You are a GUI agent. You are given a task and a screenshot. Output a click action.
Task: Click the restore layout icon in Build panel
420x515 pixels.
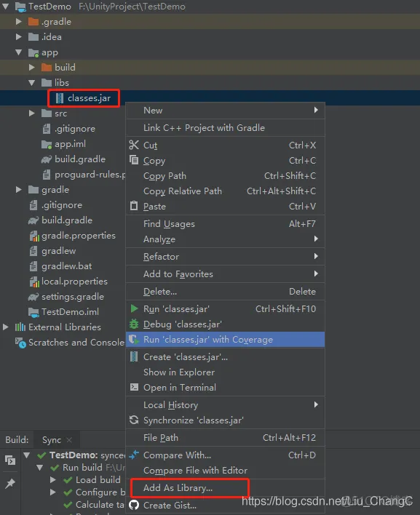click(x=10, y=460)
